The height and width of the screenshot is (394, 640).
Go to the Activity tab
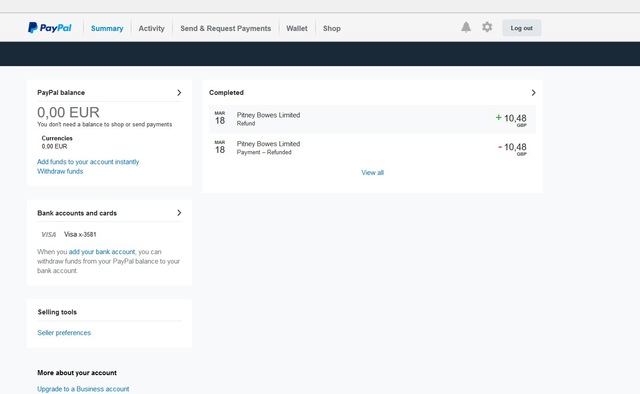[x=151, y=28]
